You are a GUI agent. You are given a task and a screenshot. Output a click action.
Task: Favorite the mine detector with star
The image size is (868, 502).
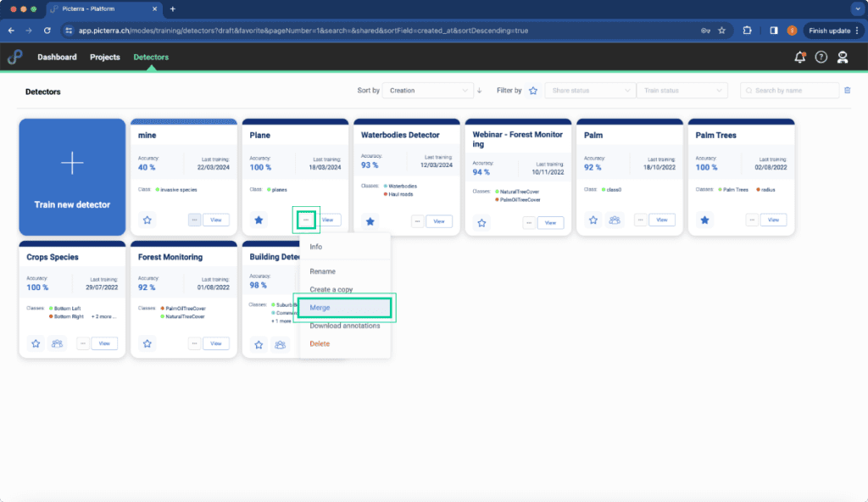coord(147,220)
